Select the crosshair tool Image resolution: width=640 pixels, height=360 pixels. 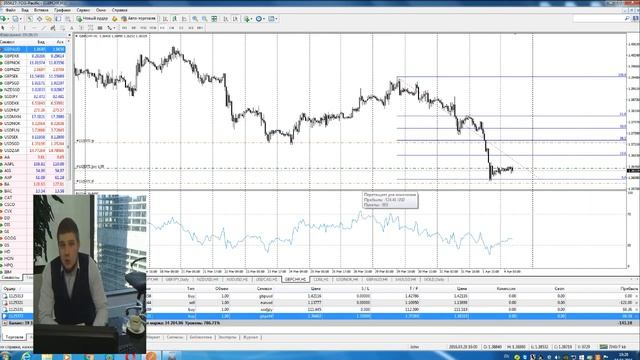[x=12, y=28]
